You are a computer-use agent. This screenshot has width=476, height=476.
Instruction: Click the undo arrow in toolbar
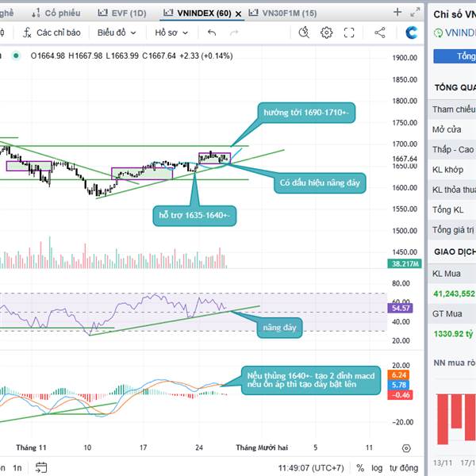(211, 33)
